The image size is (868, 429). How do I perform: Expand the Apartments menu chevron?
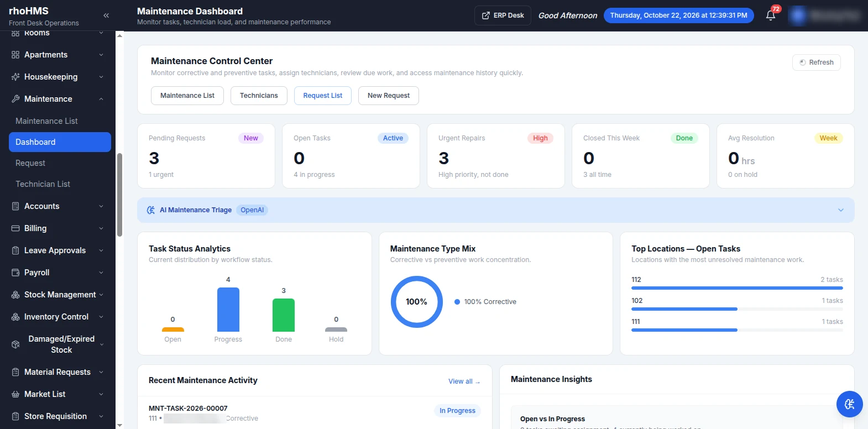(x=101, y=55)
